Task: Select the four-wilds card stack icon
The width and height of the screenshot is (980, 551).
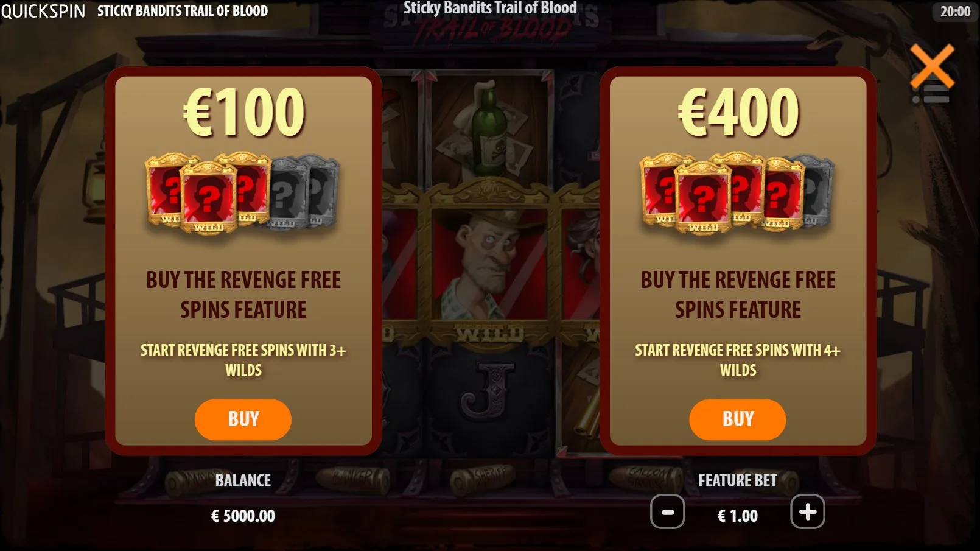Action: click(737, 193)
